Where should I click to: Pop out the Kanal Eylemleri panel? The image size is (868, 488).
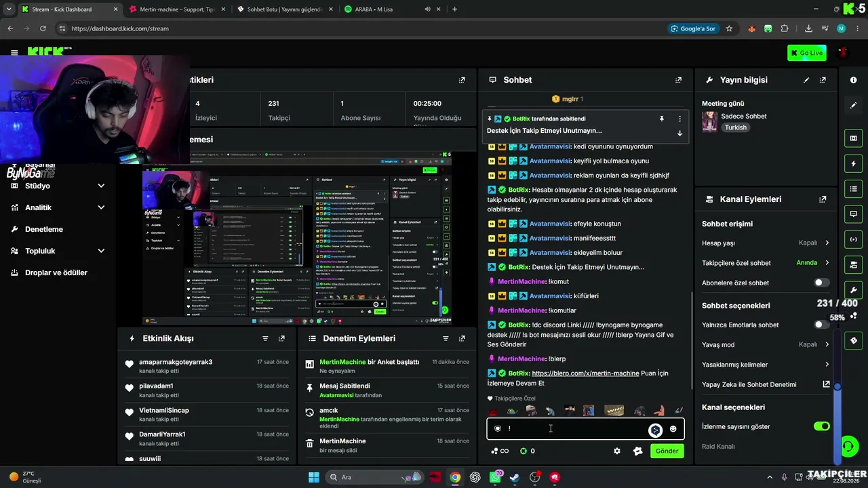(823, 199)
